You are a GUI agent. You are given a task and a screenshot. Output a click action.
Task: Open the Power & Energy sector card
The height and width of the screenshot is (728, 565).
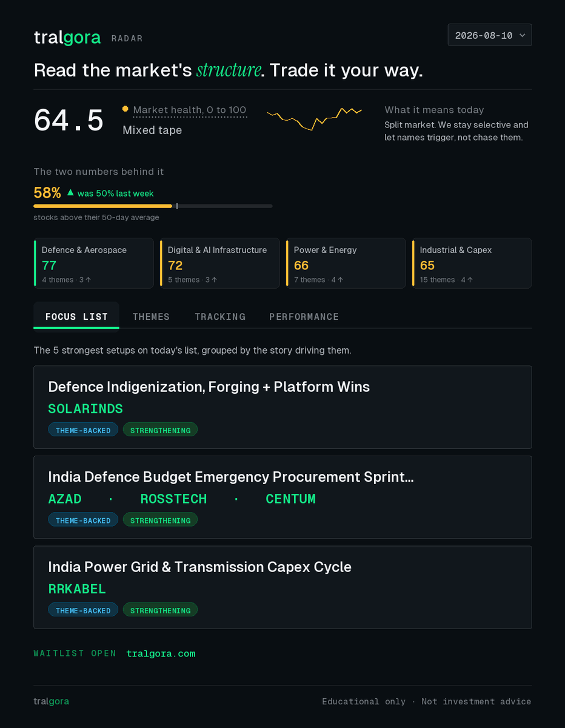[346, 263]
